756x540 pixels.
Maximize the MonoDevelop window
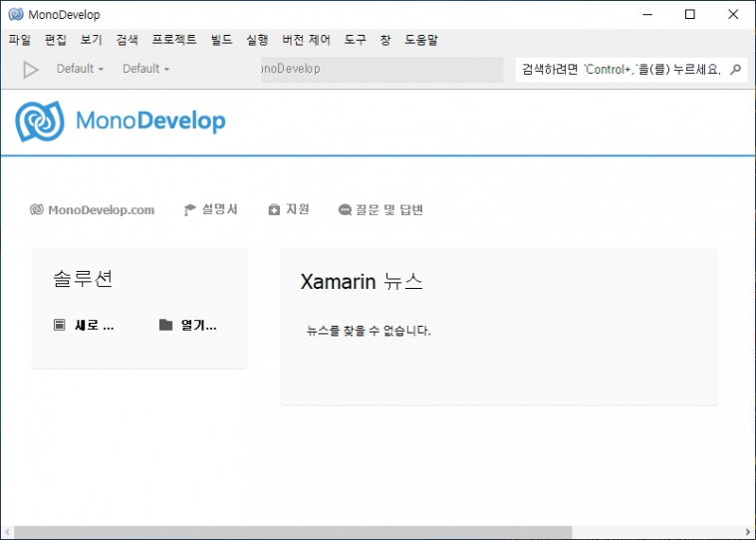690,15
